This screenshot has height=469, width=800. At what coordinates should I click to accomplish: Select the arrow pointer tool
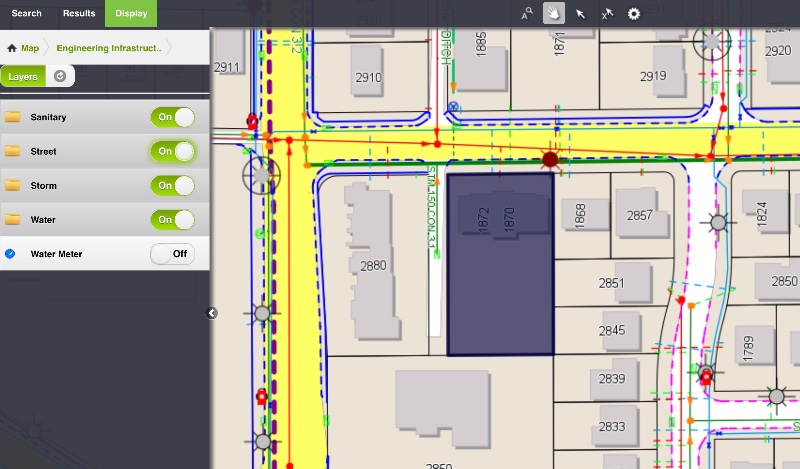(580, 13)
